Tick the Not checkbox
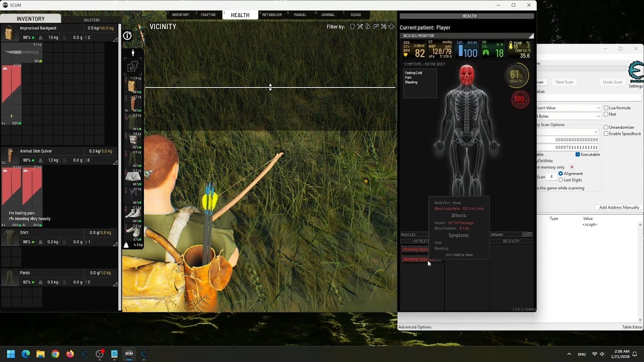Image resolution: width=644 pixels, height=362 pixels. [x=606, y=114]
